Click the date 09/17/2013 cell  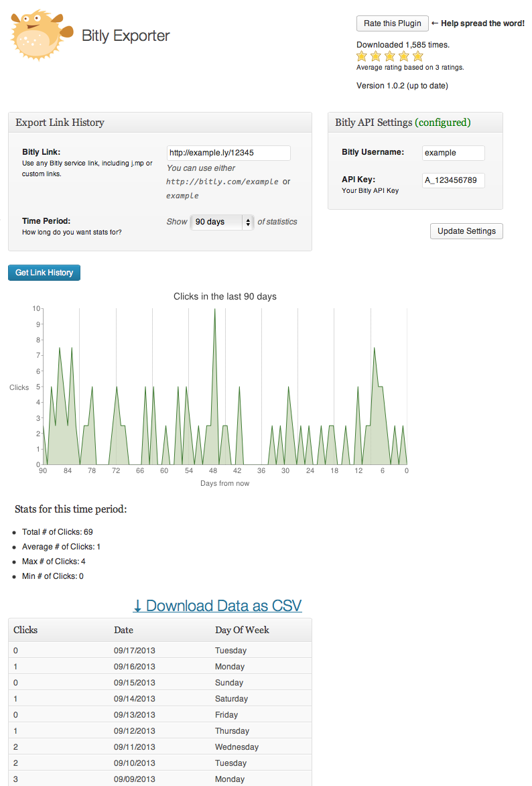tap(135, 651)
